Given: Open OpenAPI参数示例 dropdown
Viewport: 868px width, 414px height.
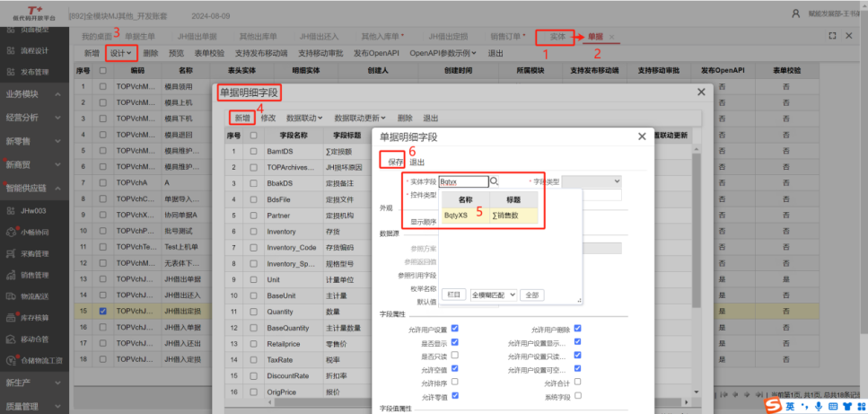Looking at the screenshot, I should click(443, 54).
